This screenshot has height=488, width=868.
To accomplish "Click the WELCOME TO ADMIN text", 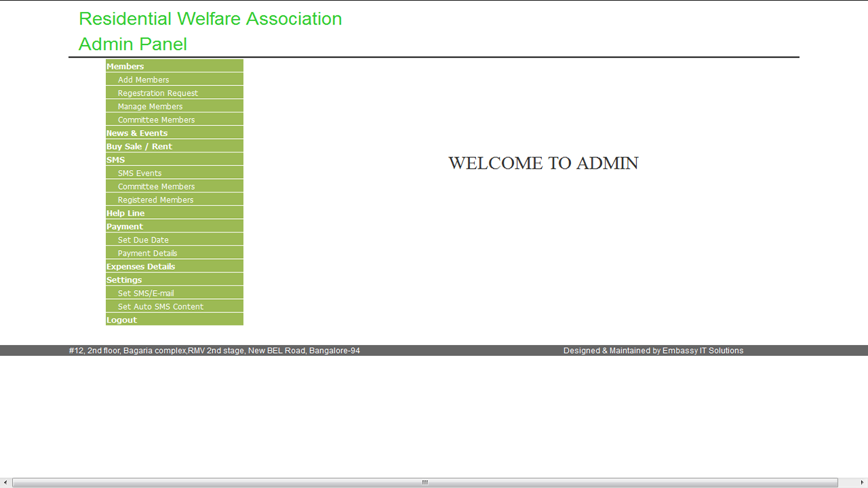I will pyautogui.click(x=543, y=163).
